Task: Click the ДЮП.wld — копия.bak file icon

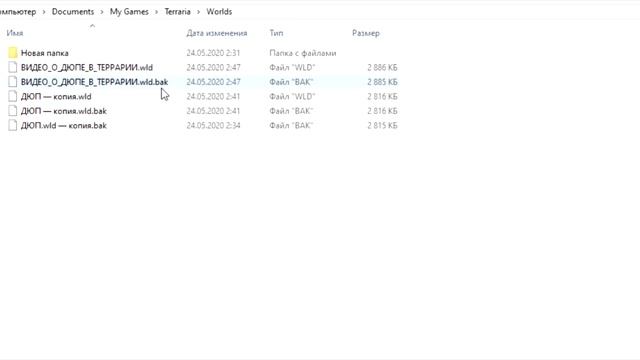Action: click(13, 125)
